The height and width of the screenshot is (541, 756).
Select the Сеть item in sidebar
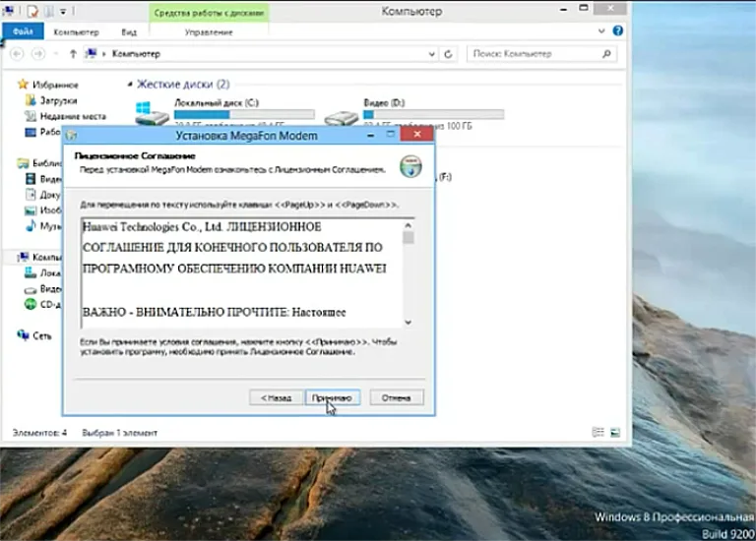(42, 336)
